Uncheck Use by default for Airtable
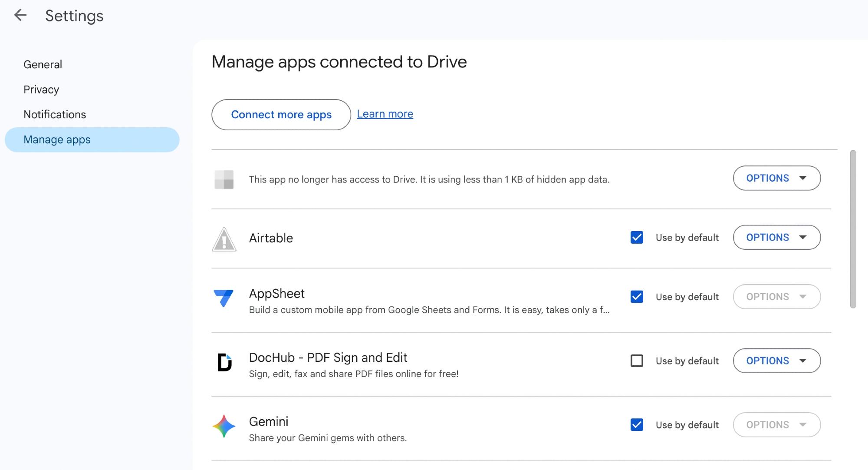868x470 pixels. pyautogui.click(x=637, y=238)
